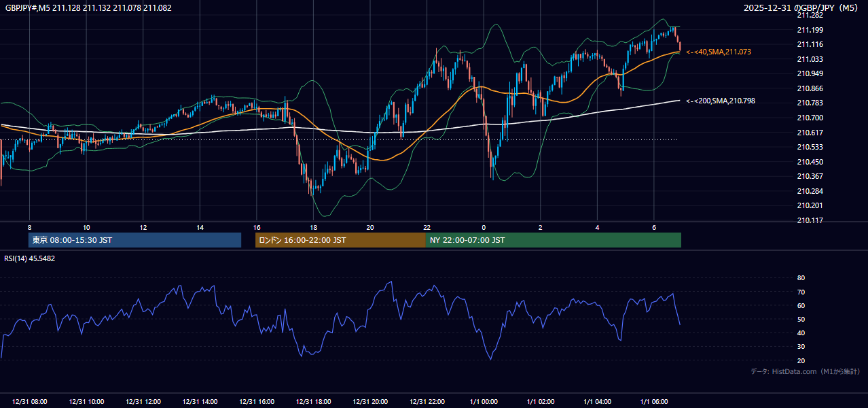Click the 12/31 16:00 date label
Viewport: 868px width, 408px height.
257,402
